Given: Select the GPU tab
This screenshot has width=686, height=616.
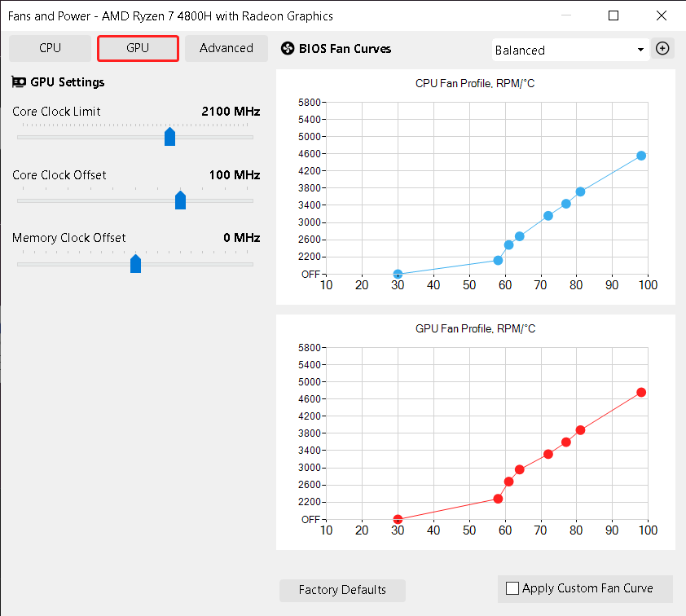Looking at the screenshot, I should pos(138,48).
